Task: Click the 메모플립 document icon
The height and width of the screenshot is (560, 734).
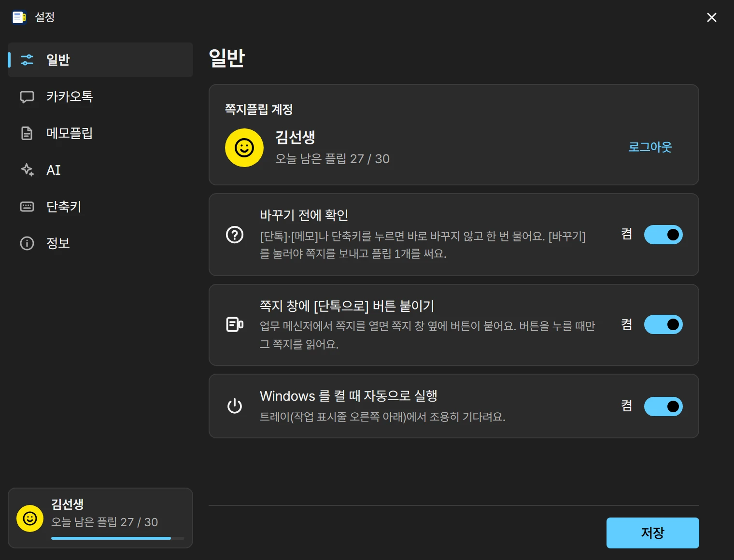Action: (27, 133)
